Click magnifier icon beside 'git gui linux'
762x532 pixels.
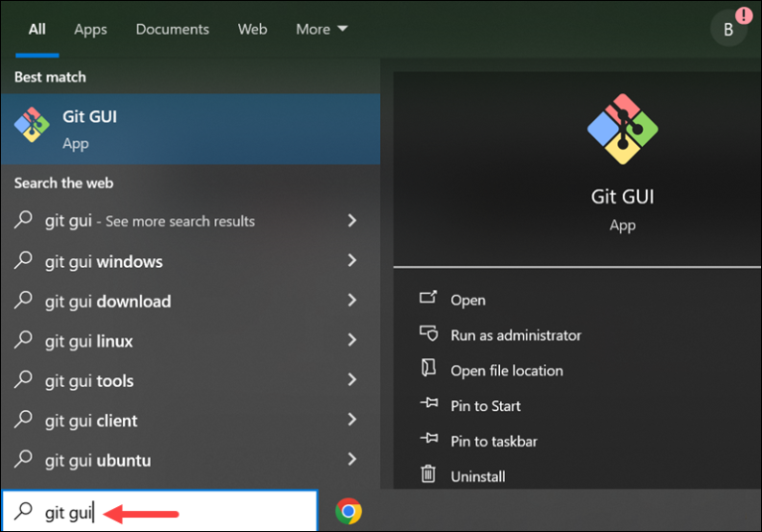(x=23, y=339)
